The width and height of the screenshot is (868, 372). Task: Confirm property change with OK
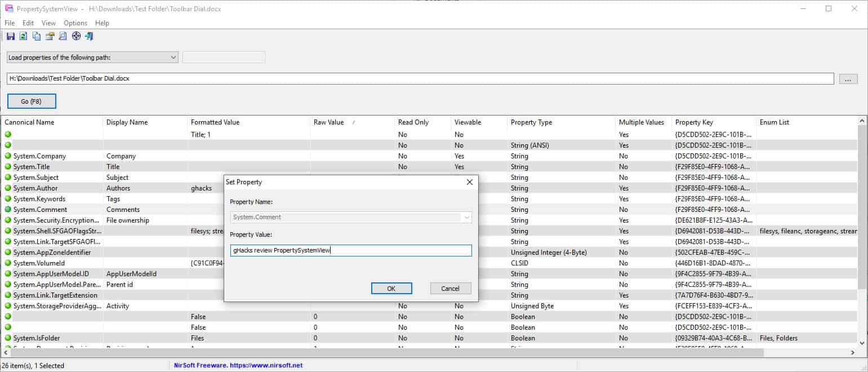point(391,288)
